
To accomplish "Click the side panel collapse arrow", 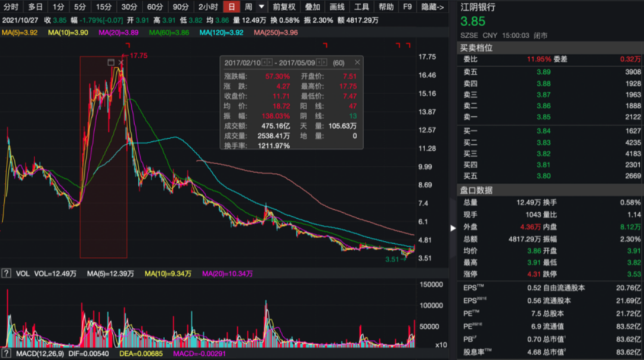I will pos(453,228).
